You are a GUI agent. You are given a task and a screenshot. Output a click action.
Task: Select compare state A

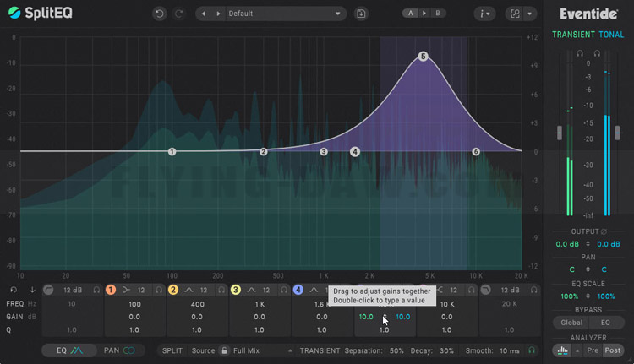(x=410, y=13)
